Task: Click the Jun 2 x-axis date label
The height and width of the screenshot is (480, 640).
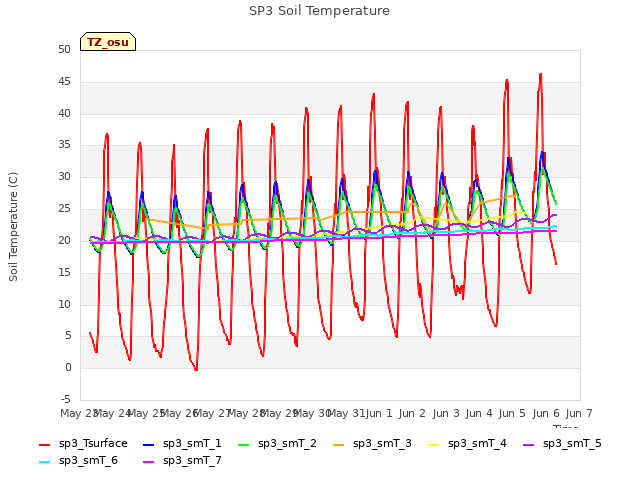Action: tap(412, 413)
